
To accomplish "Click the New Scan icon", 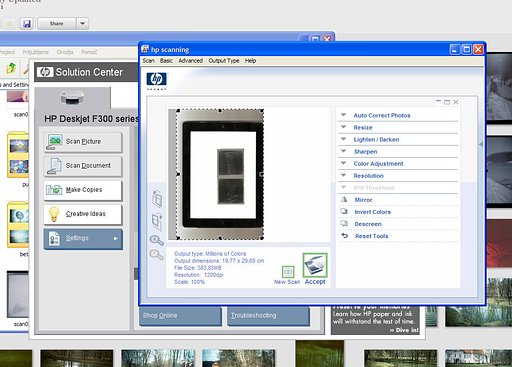I will [x=288, y=272].
